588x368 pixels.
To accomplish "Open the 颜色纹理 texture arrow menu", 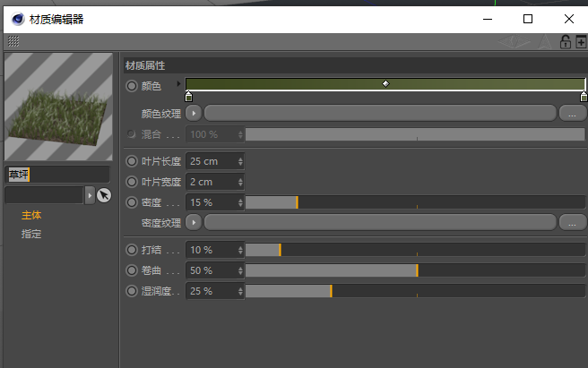I will tap(194, 113).
